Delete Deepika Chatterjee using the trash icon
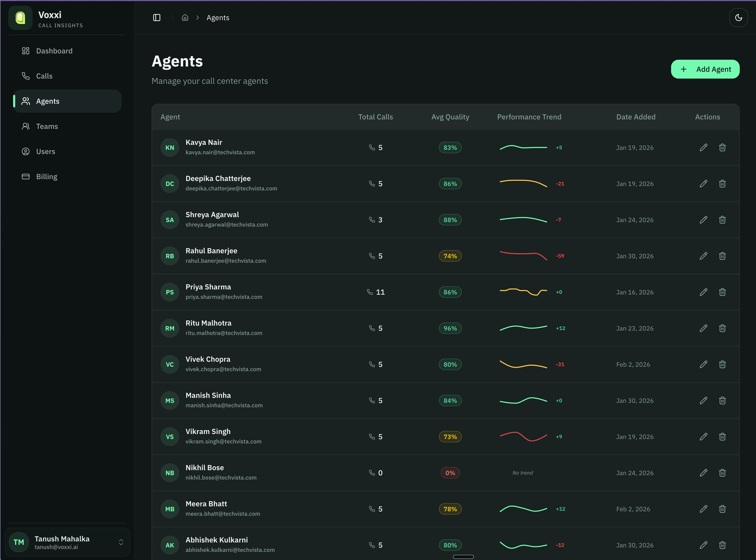This screenshot has height=560, width=756. [x=722, y=184]
